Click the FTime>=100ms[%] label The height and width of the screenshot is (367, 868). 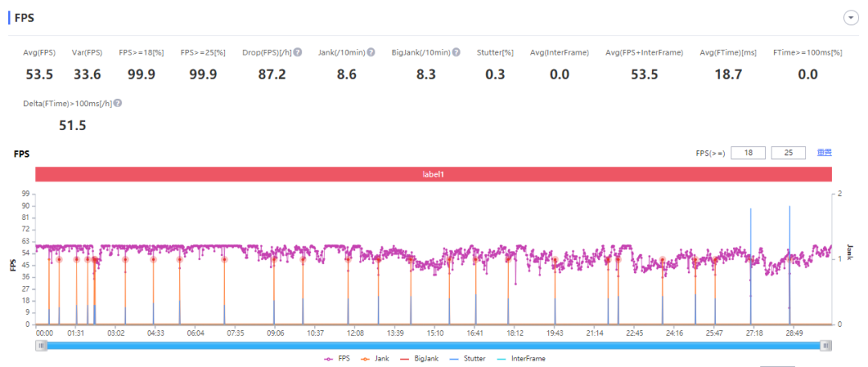[808, 52]
